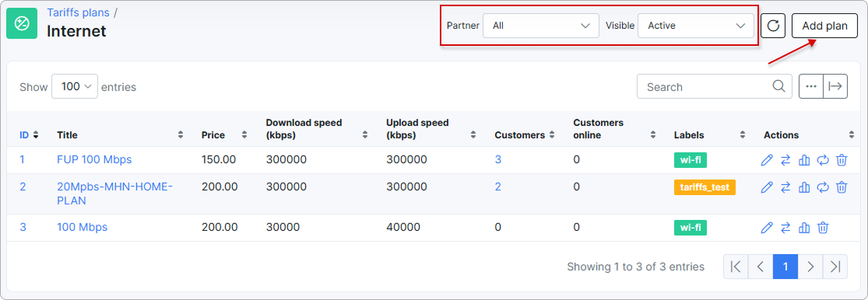
Task: Open the Show 100 entries dropdown
Action: [75, 86]
